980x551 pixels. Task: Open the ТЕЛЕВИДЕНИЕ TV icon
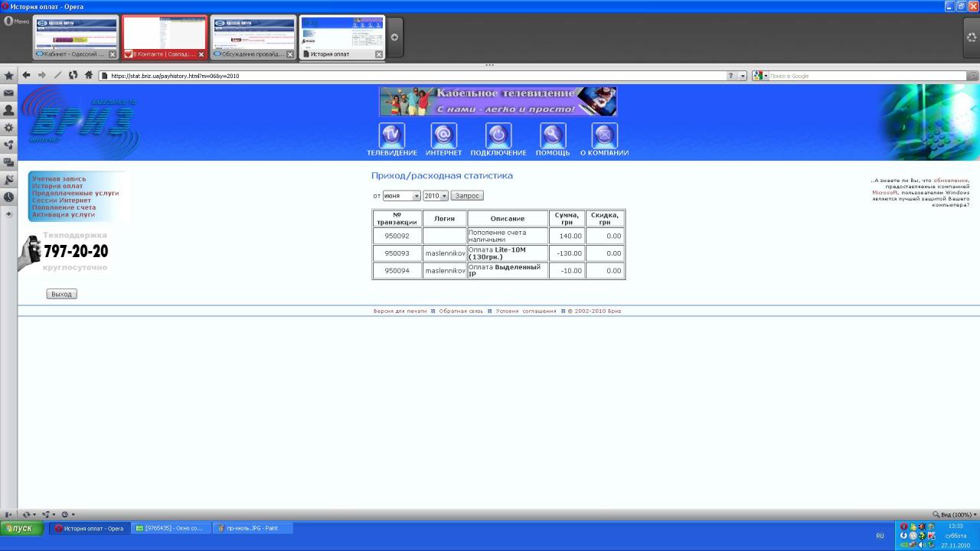tap(391, 135)
